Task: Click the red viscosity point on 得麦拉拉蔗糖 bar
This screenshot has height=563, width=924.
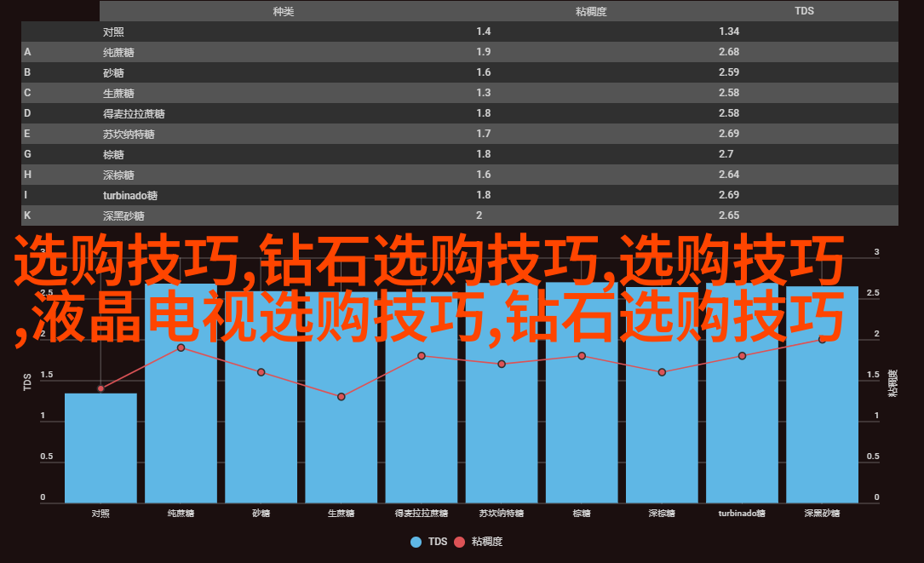Action: (x=422, y=356)
